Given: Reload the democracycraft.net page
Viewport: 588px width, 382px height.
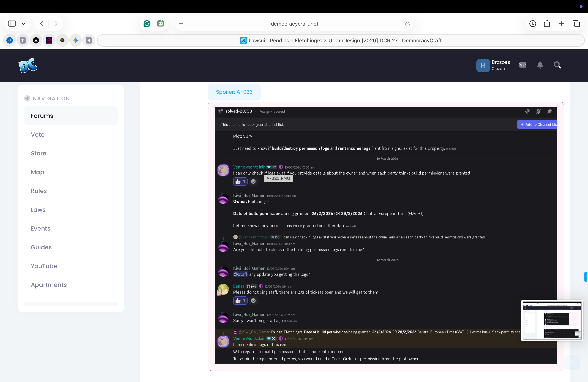Looking at the screenshot, I should click(x=407, y=24).
